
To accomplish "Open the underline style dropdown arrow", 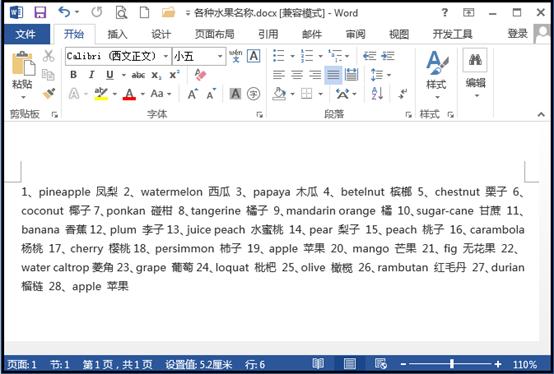I will tap(124, 75).
